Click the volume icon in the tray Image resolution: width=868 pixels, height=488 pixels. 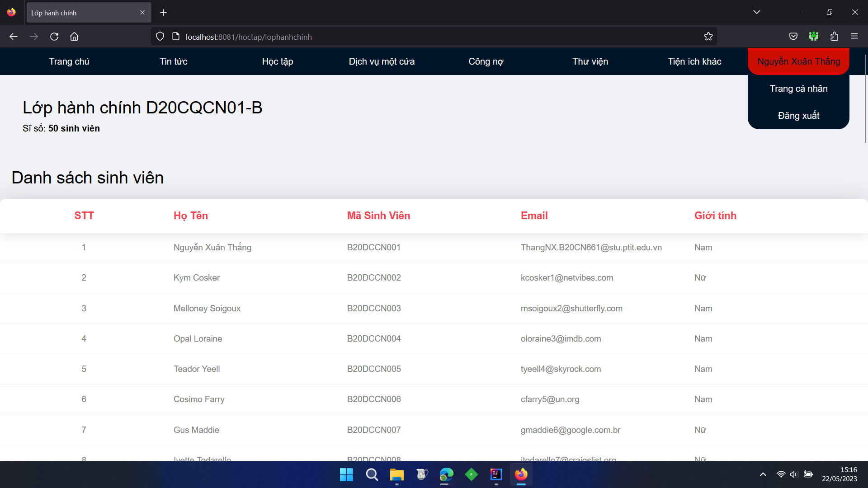[794, 474]
